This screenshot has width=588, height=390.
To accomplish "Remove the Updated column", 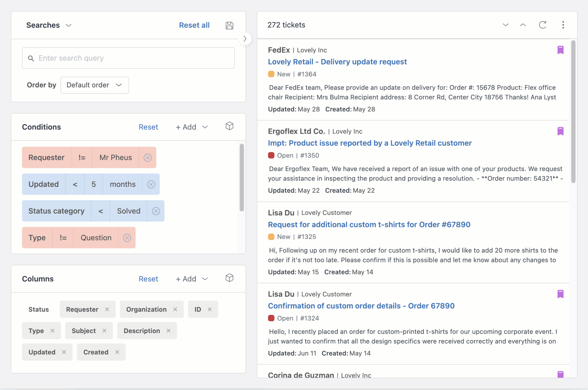I will pos(64,352).
